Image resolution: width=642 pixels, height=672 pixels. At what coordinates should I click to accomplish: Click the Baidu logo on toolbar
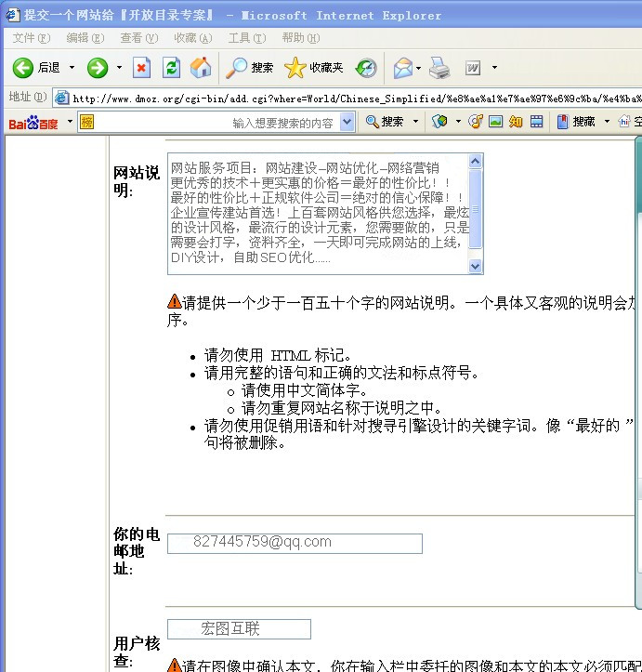[33, 123]
